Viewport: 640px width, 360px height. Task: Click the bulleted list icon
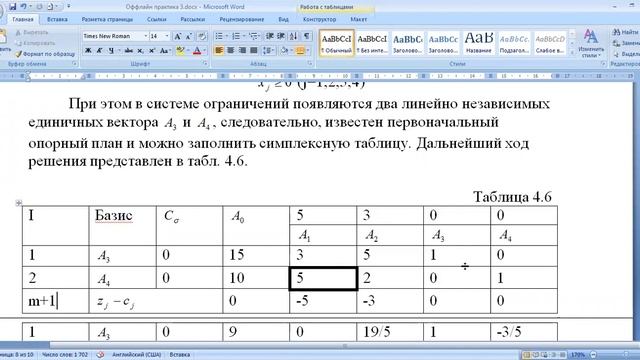(219, 36)
